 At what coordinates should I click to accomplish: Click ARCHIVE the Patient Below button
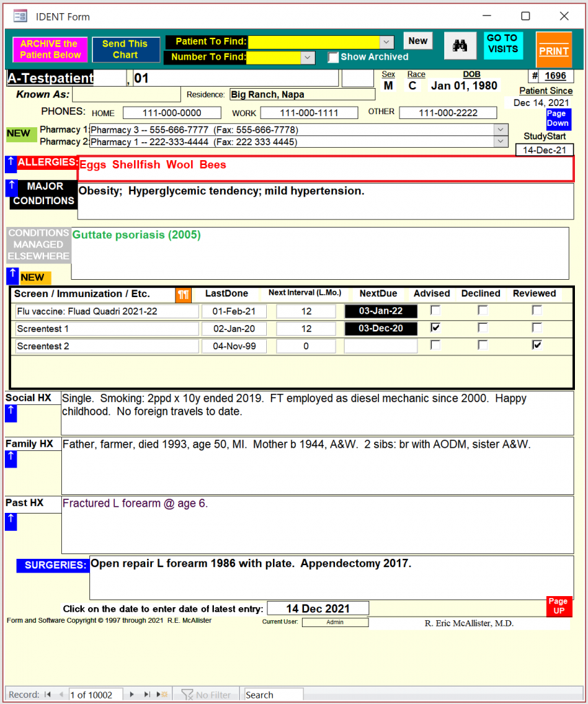coord(50,49)
